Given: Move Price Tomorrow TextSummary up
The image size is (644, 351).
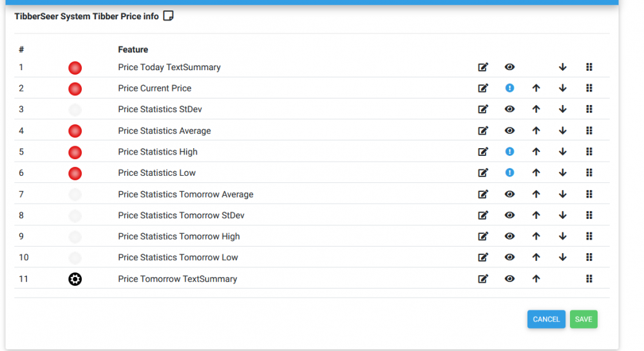Looking at the screenshot, I should coord(536,279).
